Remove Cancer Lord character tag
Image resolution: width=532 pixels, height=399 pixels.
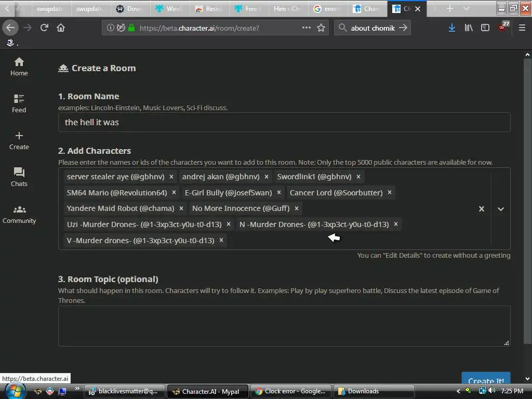[x=390, y=193]
